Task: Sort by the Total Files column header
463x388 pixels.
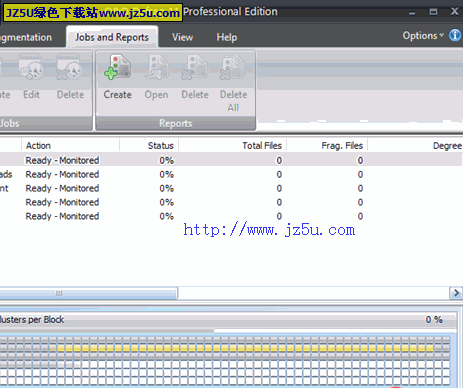Action: 232,146
